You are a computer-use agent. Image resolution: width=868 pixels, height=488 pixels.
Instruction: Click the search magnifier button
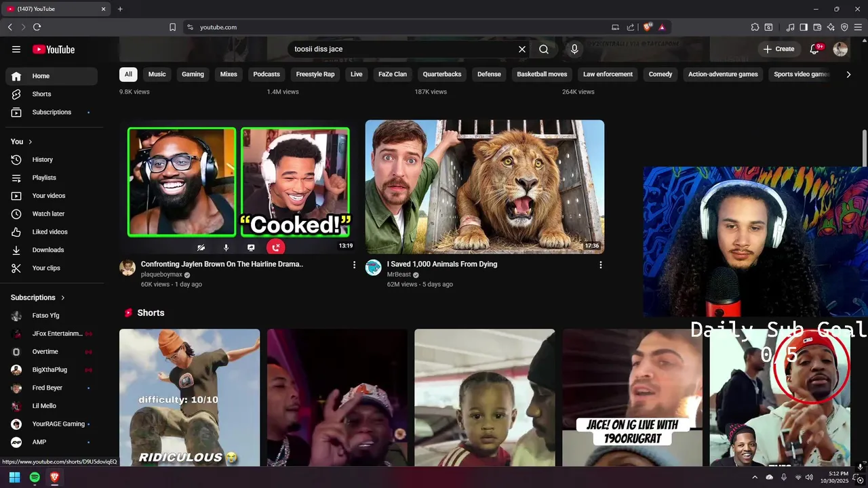544,49
